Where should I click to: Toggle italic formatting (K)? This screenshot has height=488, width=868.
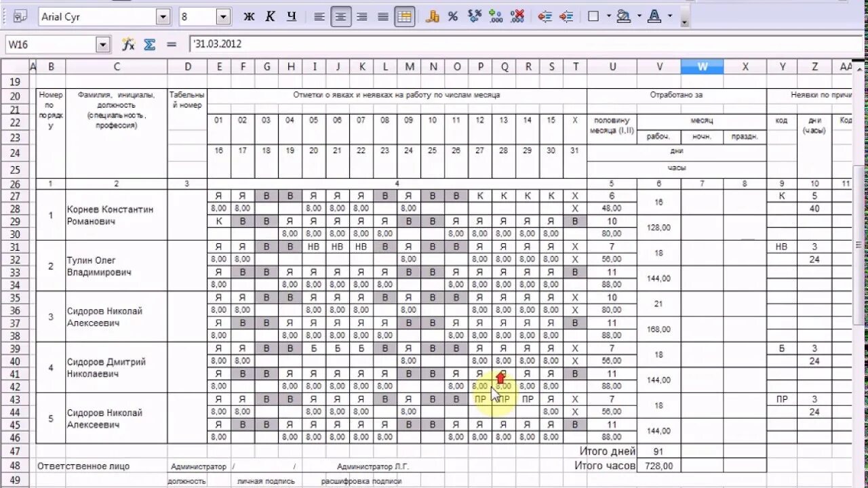(271, 17)
